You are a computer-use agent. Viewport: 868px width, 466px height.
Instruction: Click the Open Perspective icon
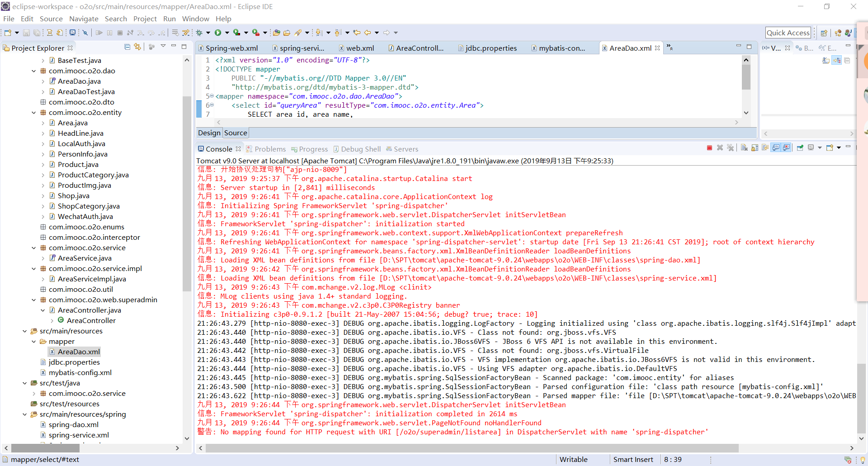click(824, 33)
